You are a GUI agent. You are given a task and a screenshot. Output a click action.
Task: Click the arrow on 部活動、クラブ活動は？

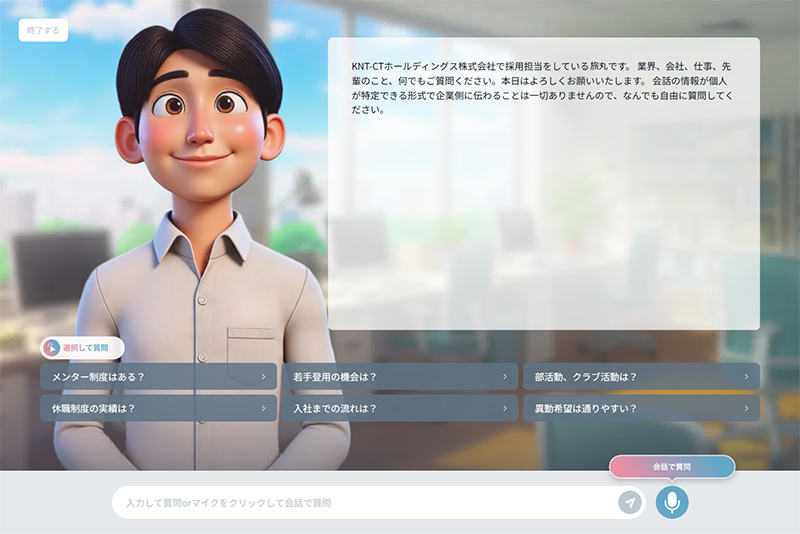[746, 377]
